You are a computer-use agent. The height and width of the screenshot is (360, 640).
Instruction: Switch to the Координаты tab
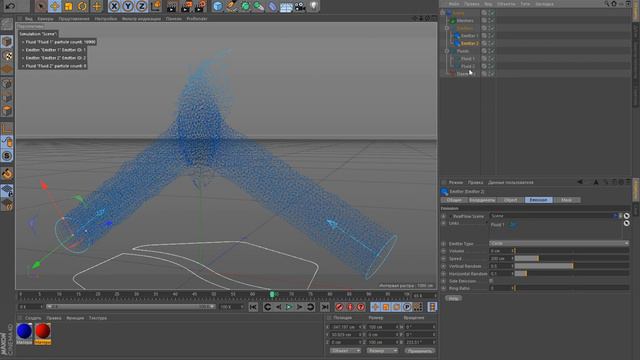click(x=482, y=200)
